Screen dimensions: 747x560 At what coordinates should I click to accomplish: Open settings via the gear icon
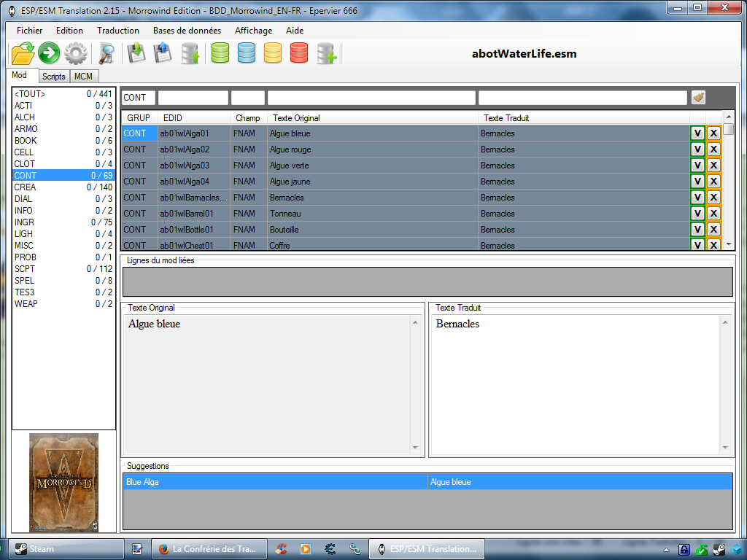(x=76, y=52)
